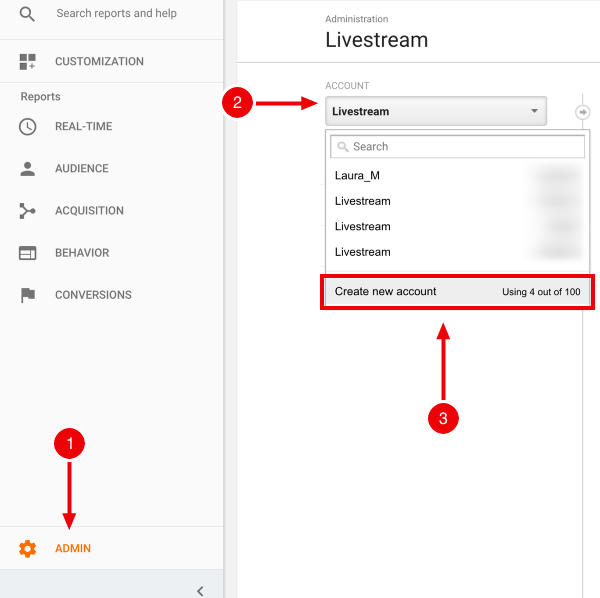The width and height of the screenshot is (600, 598).
Task: Open BEHAVIOR reports
Action: [82, 253]
